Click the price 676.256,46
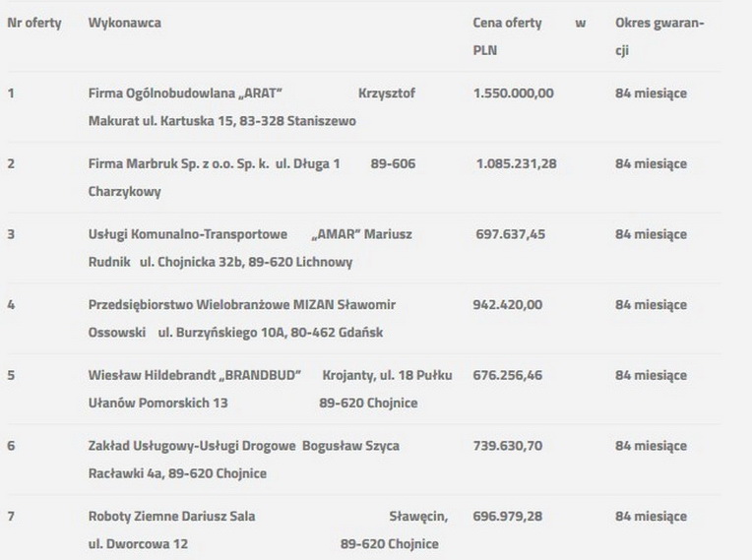The height and width of the screenshot is (560, 752). [x=508, y=376]
